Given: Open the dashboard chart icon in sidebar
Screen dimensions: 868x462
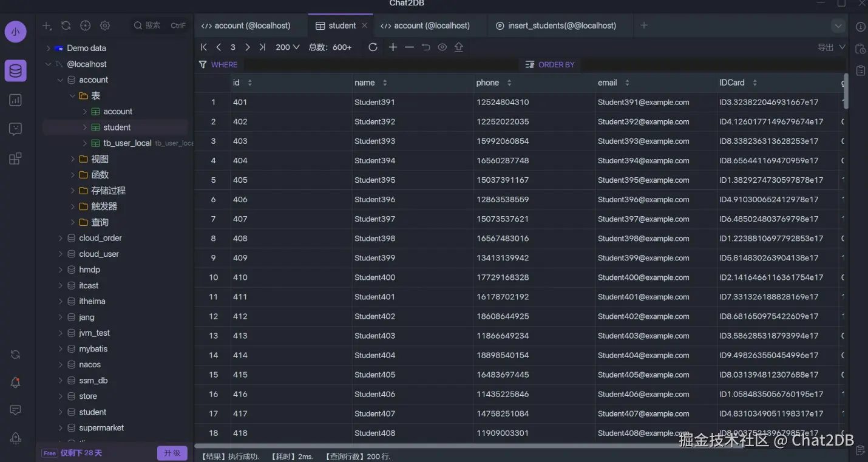Looking at the screenshot, I should click(x=16, y=100).
